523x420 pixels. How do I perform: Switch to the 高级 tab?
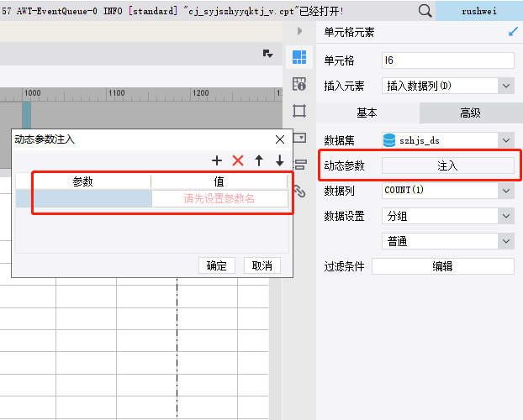pyautogui.click(x=471, y=113)
